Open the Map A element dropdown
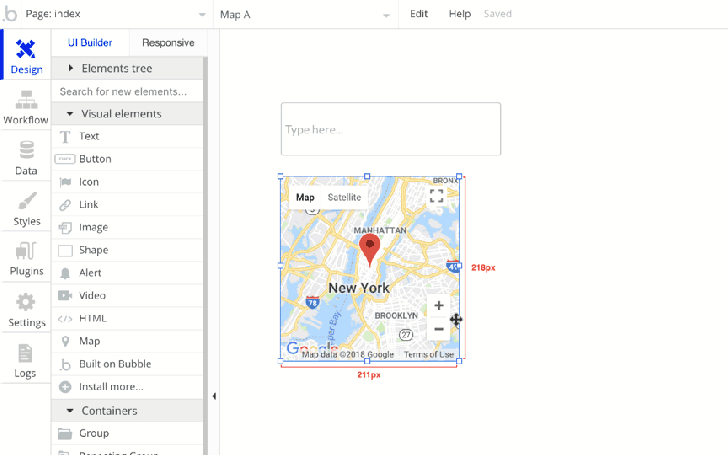This screenshot has height=455, width=728. tap(305, 14)
